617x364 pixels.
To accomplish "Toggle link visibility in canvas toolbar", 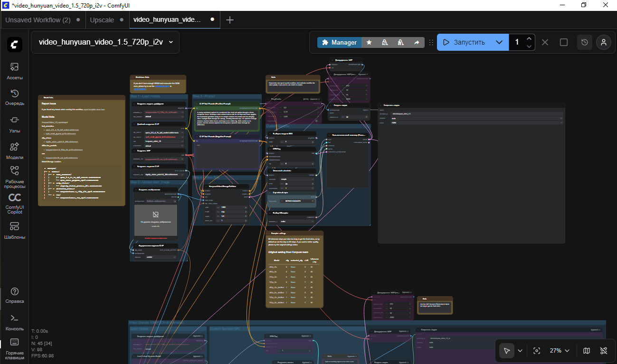I will point(604,351).
